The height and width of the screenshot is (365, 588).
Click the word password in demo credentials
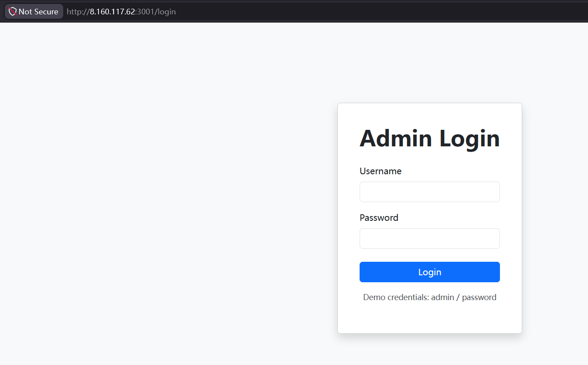pyautogui.click(x=479, y=297)
